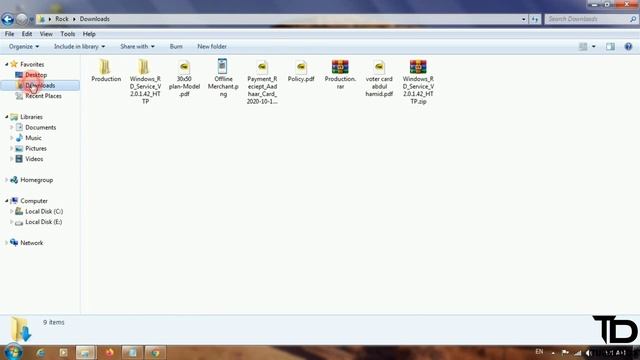Open the Help question mark icon
The image size is (640, 360).
628,47
